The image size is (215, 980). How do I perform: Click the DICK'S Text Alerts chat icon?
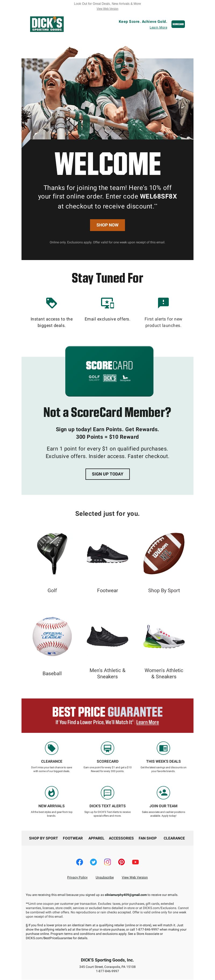107,793
